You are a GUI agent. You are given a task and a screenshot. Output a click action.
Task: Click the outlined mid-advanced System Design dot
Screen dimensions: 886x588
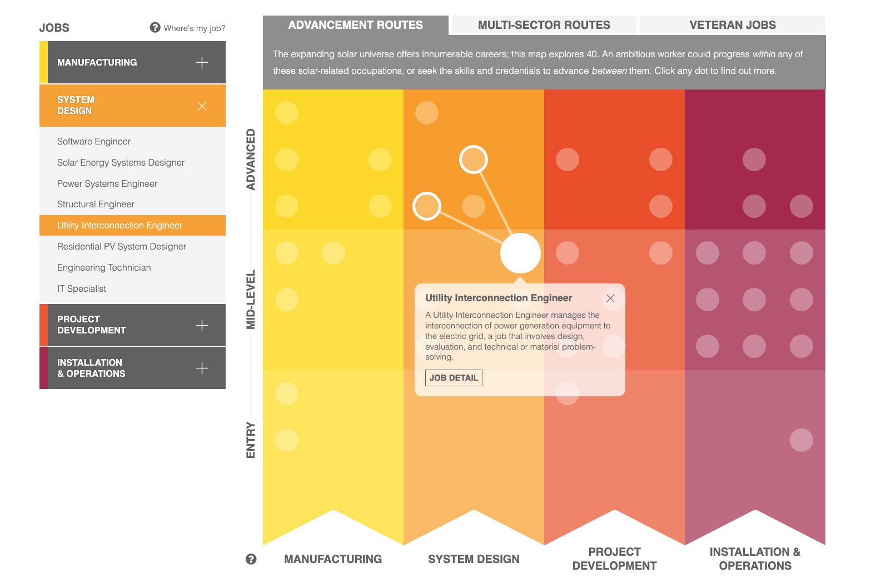click(426, 206)
